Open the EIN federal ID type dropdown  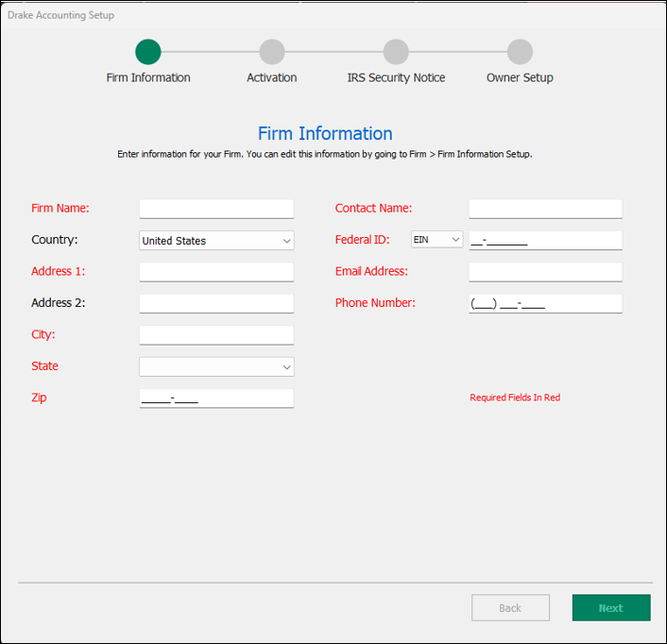pyautogui.click(x=436, y=240)
